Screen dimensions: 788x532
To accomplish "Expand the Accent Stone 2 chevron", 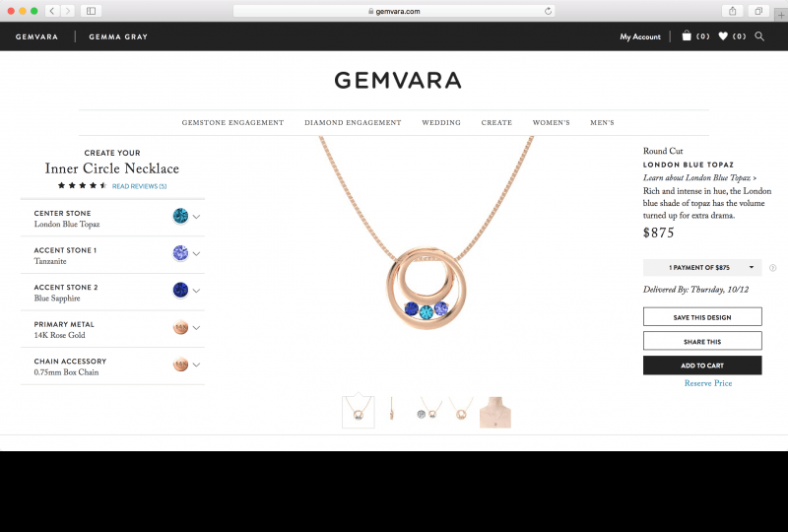I will pyautogui.click(x=196, y=291).
